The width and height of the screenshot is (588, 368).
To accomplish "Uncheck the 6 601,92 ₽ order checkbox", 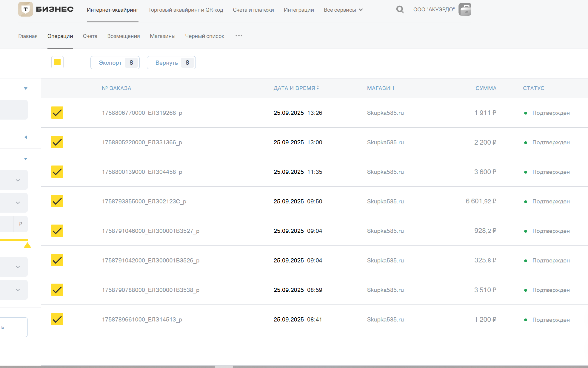I will pyautogui.click(x=57, y=201).
